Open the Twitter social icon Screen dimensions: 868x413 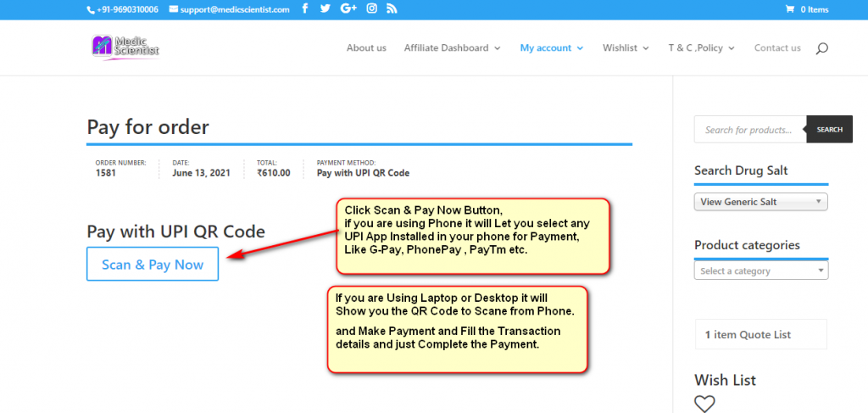(x=326, y=9)
